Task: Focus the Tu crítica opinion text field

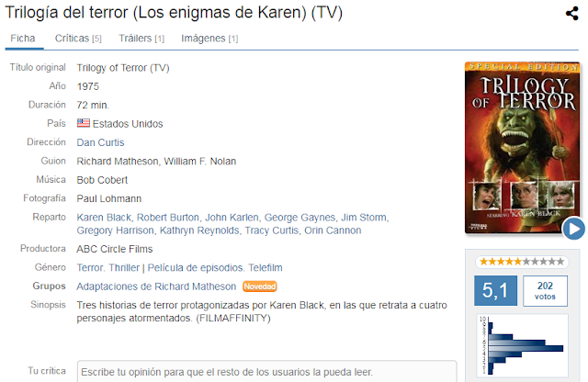Action: (266, 372)
